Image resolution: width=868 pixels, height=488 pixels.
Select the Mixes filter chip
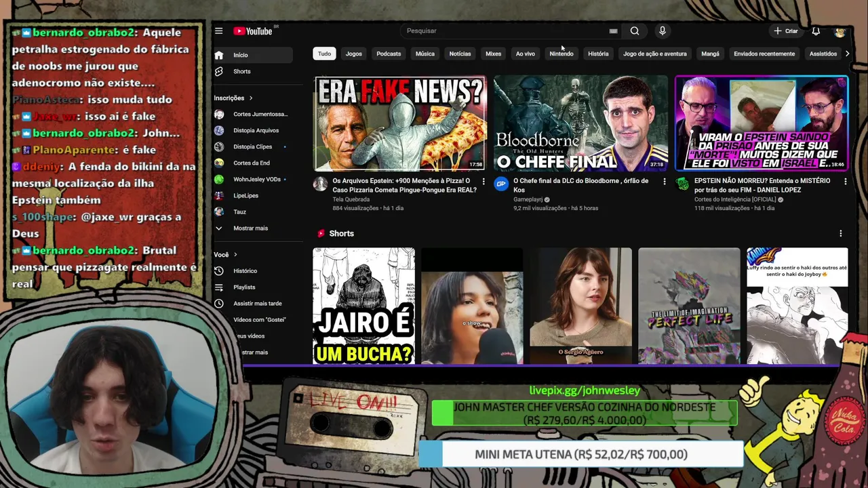click(x=494, y=54)
